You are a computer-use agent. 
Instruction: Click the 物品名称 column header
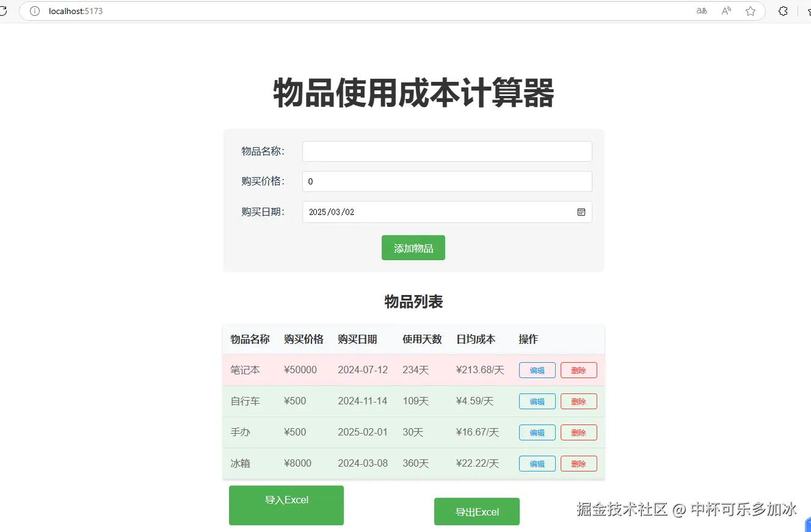point(250,339)
